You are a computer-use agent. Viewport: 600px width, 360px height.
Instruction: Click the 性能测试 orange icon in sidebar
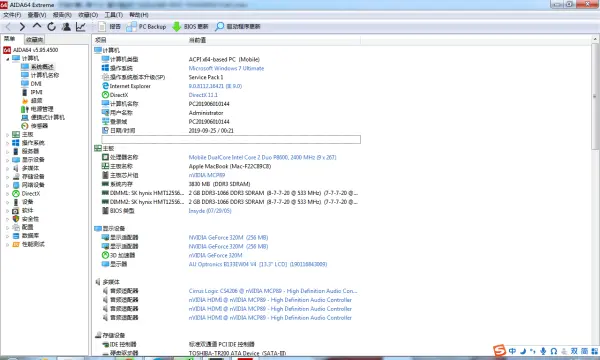(16, 244)
